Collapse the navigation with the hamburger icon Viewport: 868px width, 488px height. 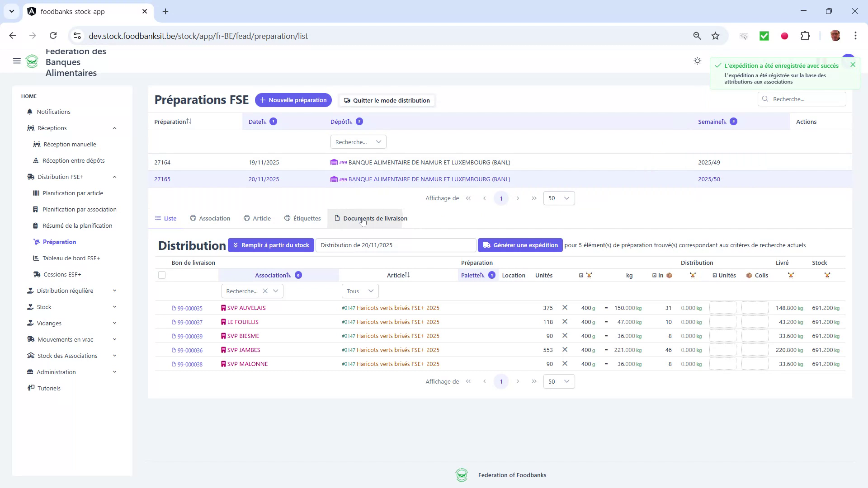coord(17,61)
